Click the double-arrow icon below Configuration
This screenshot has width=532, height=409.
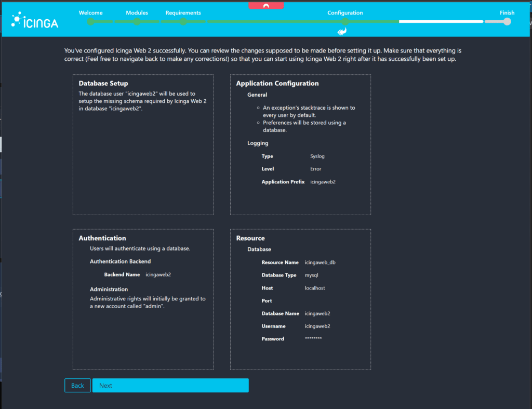coord(342,32)
